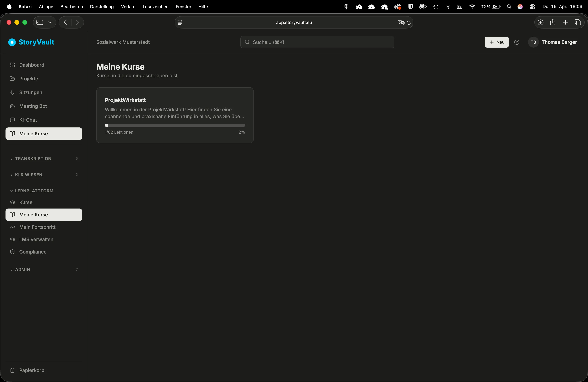Open the Apple menu
588x382 pixels.
[9, 7]
